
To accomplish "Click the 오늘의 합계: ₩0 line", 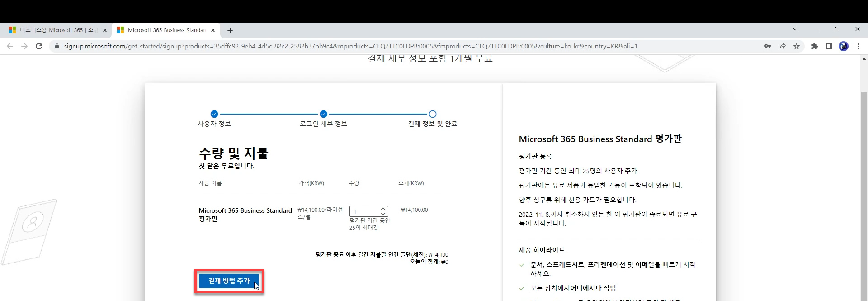I will tap(429, 262).
